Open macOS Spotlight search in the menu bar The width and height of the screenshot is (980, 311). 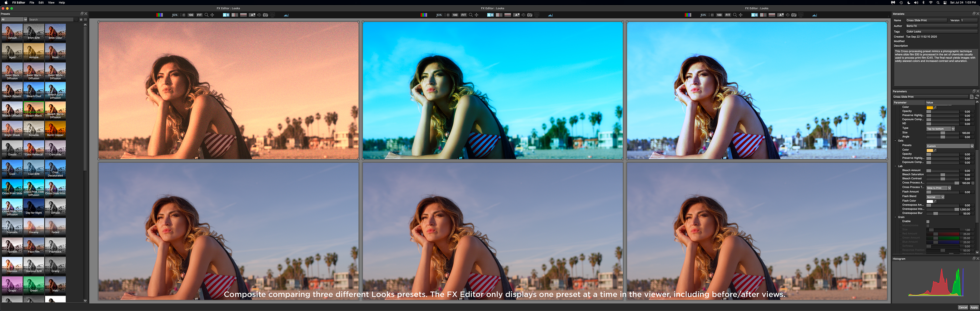click(938, 3)
